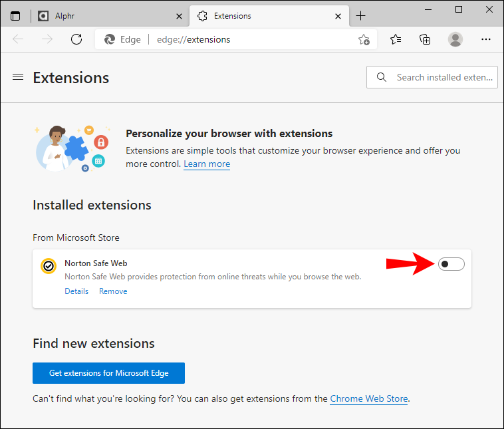Click the Search installed extensions field

coord(439,77)
